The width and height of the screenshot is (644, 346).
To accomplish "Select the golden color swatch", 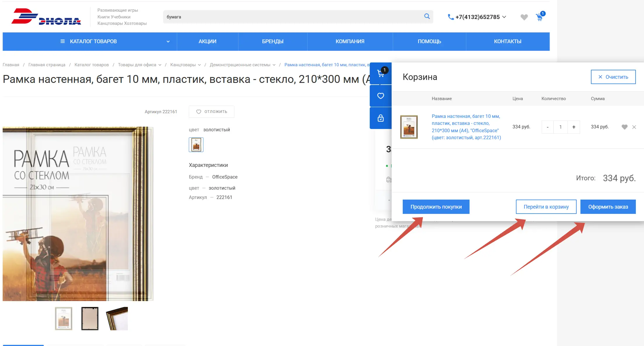I will coord(196,145).
